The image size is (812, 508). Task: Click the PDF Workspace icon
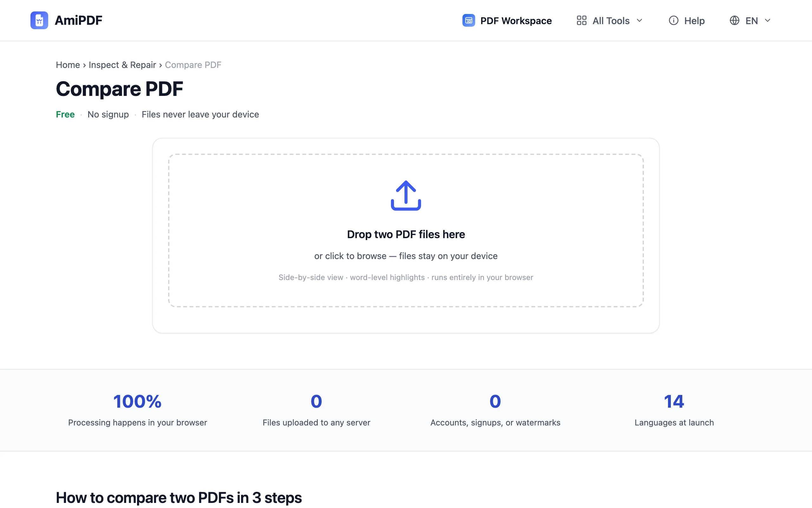pos(468,21)
